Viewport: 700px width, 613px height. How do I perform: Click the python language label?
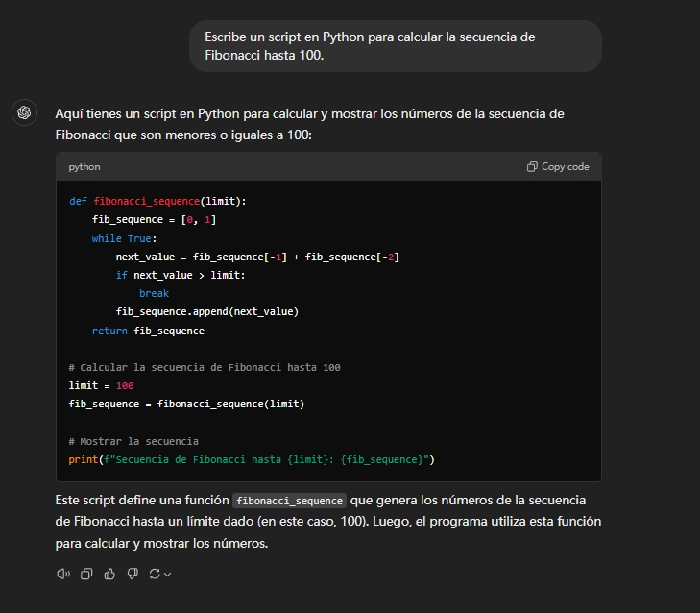coord(84,167)
